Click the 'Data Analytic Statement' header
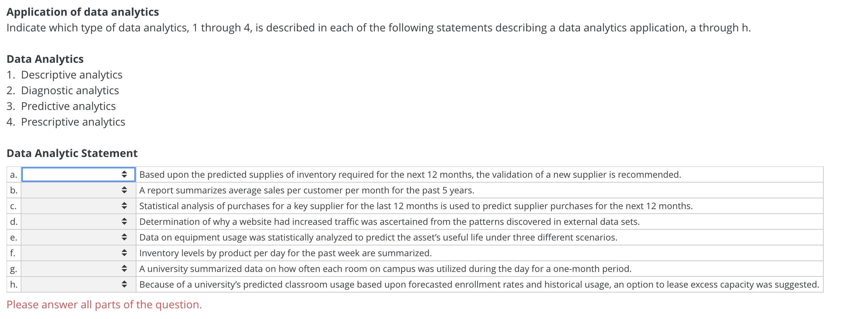The height and width of the screenshot is (319, 868). pyautogui.click(x=72, y=153)
